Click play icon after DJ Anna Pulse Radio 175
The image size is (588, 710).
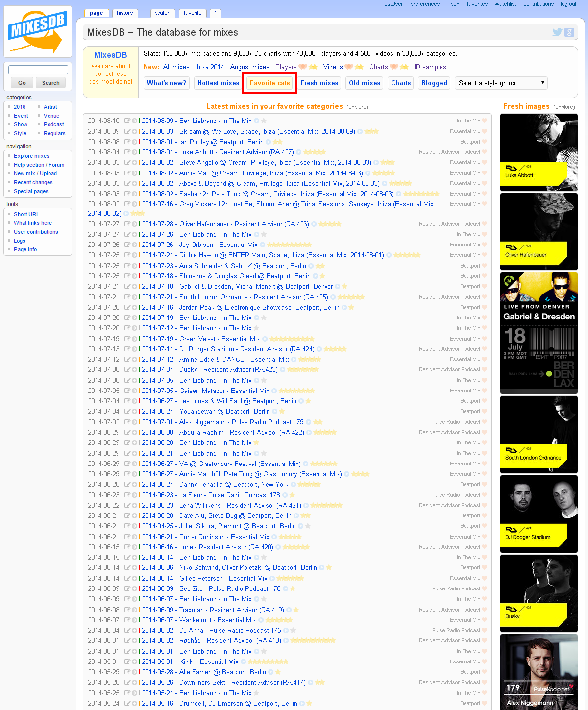coord(286,631)
